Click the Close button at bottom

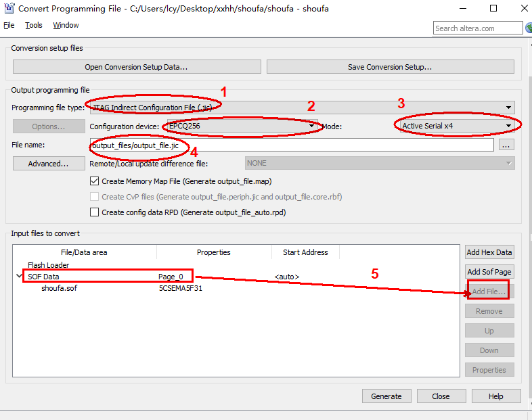[441, 396]
